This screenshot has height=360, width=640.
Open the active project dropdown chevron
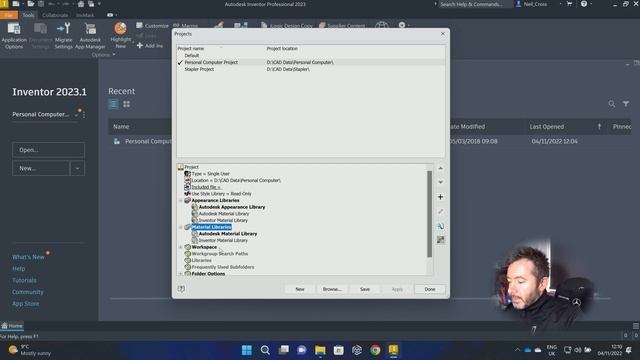tap(76, 115)
